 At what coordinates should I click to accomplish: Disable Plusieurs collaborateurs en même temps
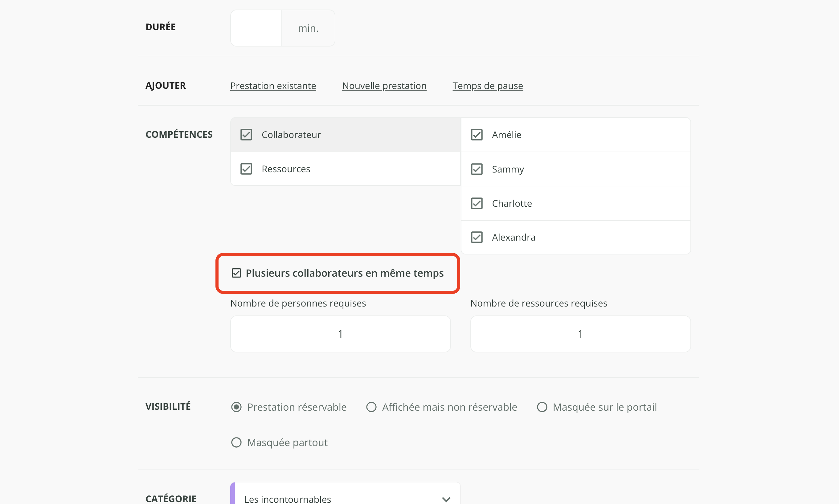tap(236, 273)
